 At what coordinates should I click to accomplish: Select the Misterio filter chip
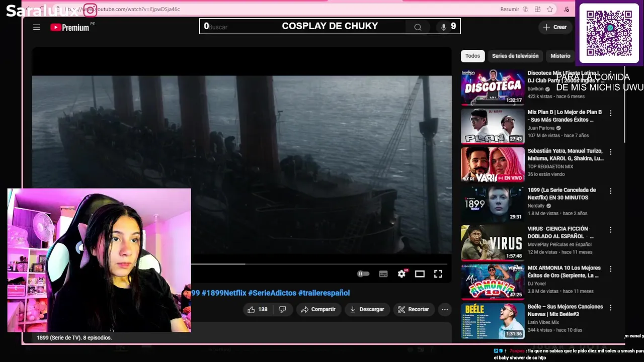(560, 56)
